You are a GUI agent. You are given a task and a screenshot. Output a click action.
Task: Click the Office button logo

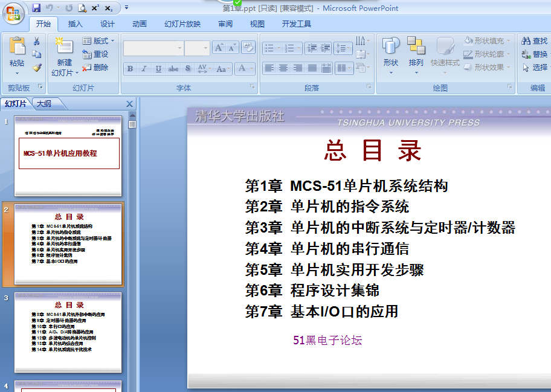(13, 12)
